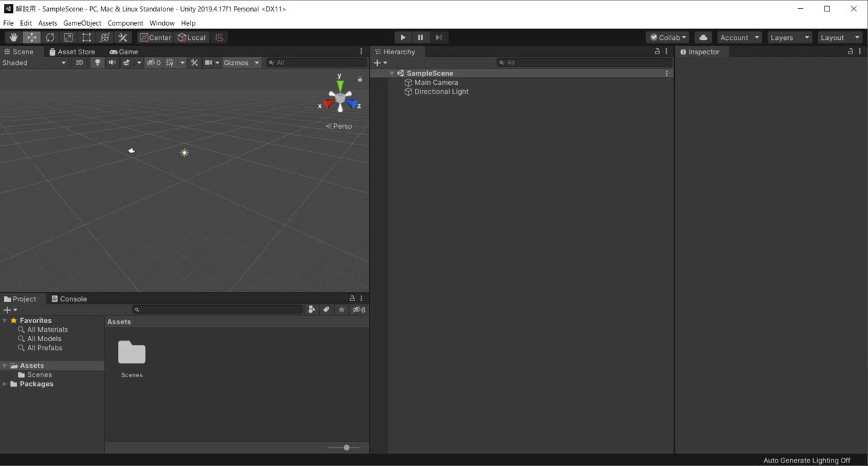Screen dimensions: 868x466
Task: Open the Collab dropdown
Action: (x=668, y=37)
